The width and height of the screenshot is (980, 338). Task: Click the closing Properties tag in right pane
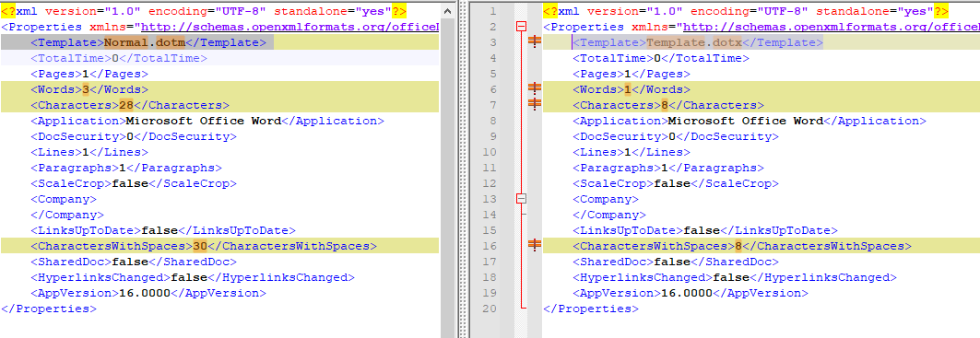point(591,309)
